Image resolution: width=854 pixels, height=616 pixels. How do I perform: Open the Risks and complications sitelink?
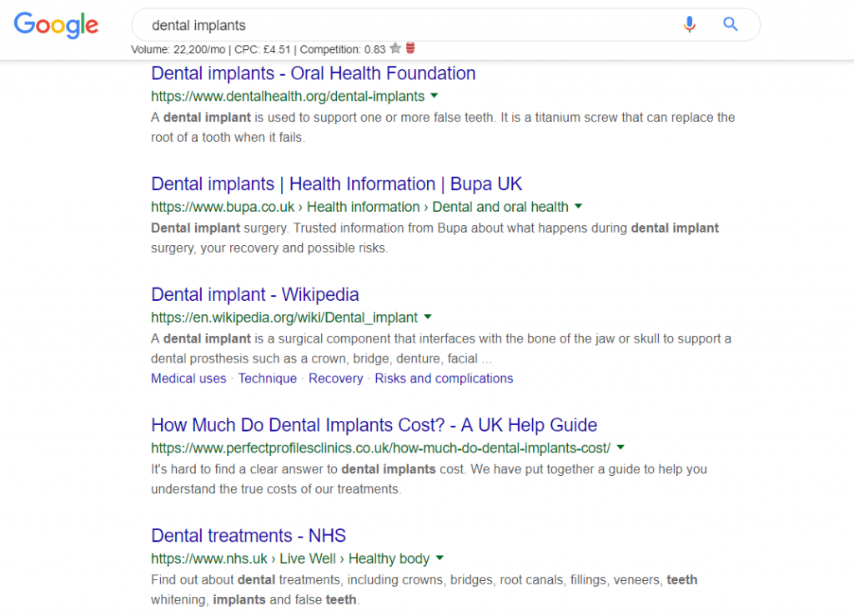pyautogui.click(x=444, y=378)
